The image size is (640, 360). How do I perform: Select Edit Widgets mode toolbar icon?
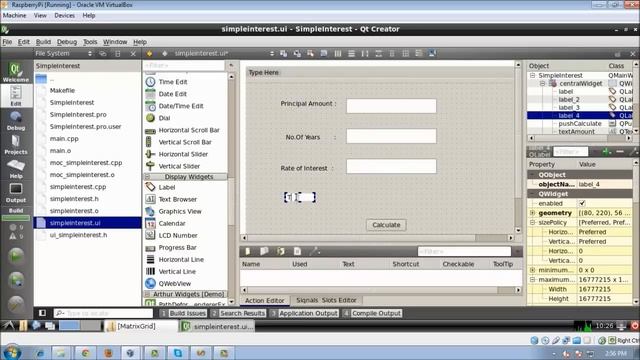[284, 53]
